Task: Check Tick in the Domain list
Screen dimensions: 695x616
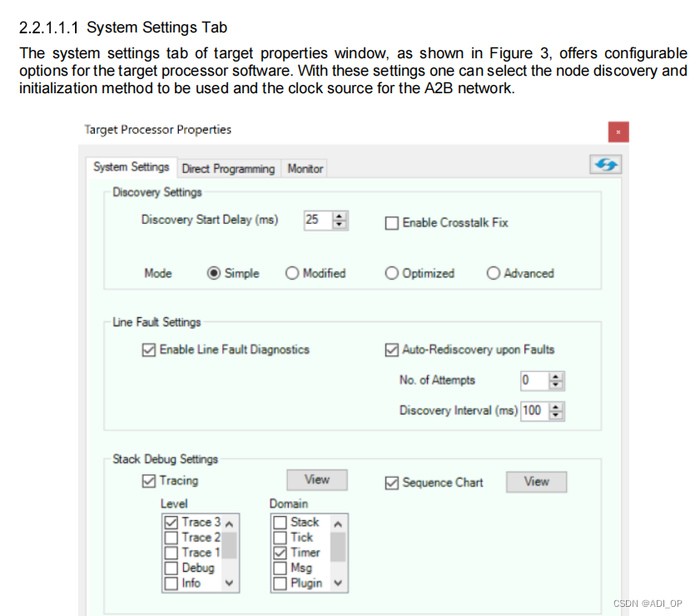Action: 280,538
